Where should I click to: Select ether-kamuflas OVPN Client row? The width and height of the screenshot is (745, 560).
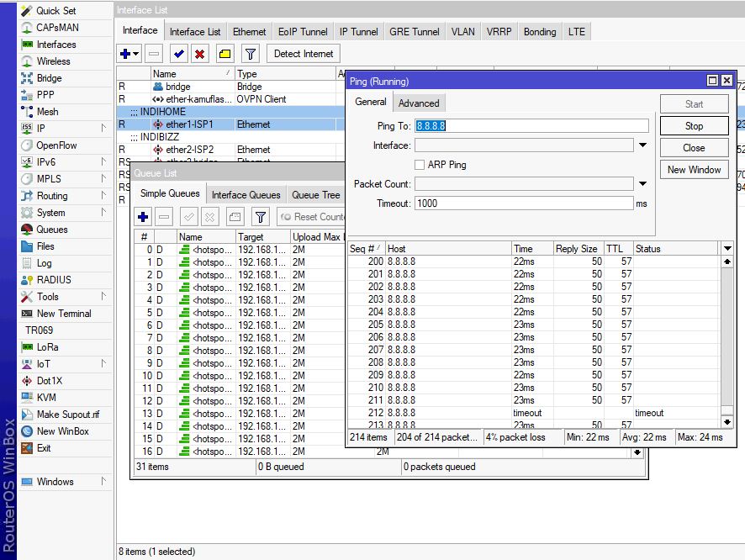231,99
